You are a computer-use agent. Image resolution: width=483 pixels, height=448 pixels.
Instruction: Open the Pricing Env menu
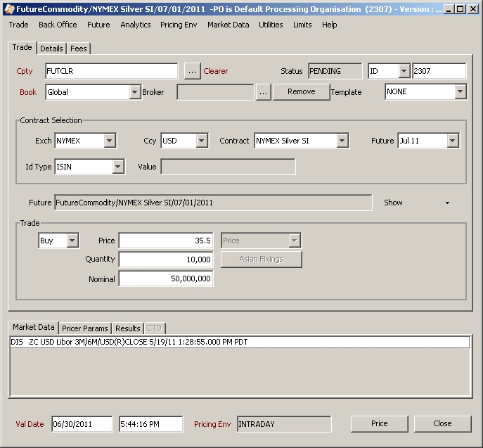[179, 25]
